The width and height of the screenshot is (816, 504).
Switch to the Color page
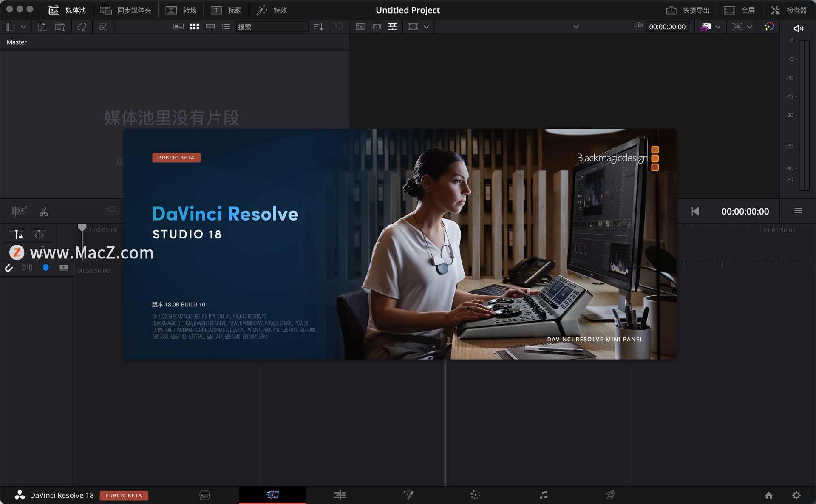click(x=475, y=495)
